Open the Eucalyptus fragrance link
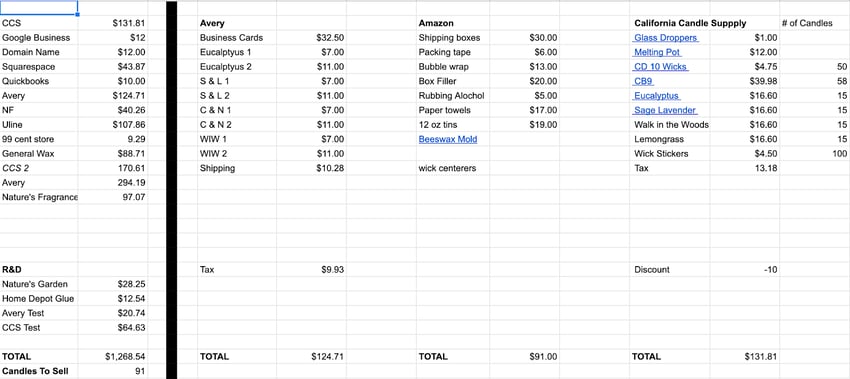The width and height of the screenshot is (850, 379). coord(656,96)
